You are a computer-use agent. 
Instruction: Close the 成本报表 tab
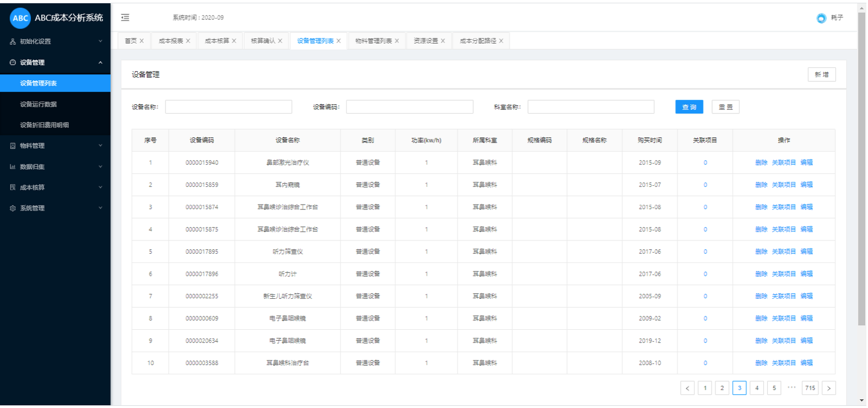[x=188, y=41]
